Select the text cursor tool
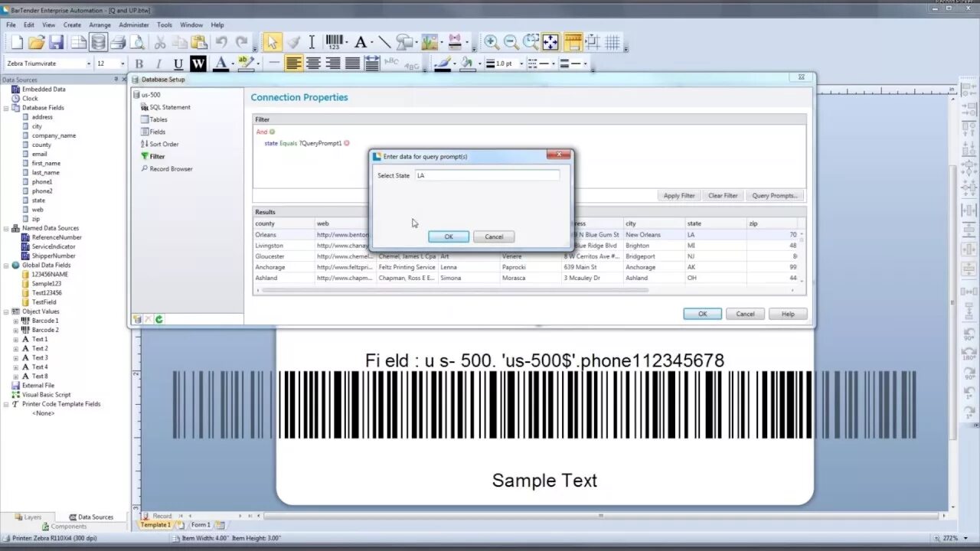Image resolution: width=980 pixels, height=551 pixels. (312, 43)
